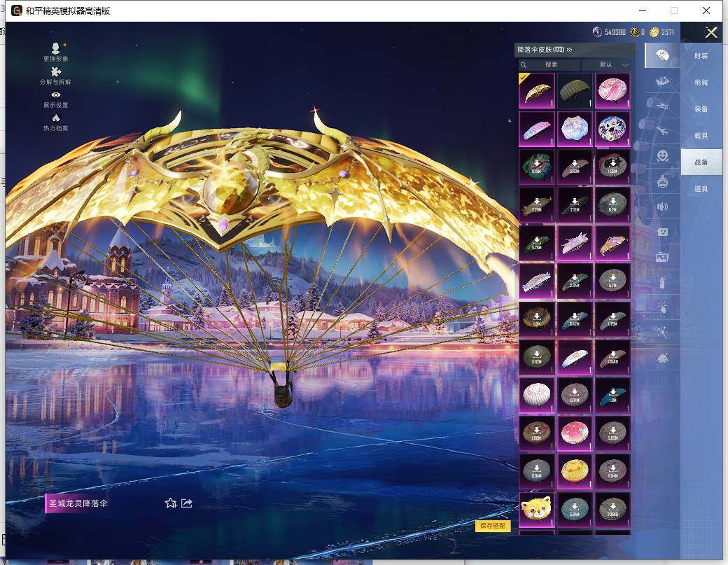728x565 pixels.
Task: Select the parachute category icon in sidebar
Action: click(x=661, y=55)
